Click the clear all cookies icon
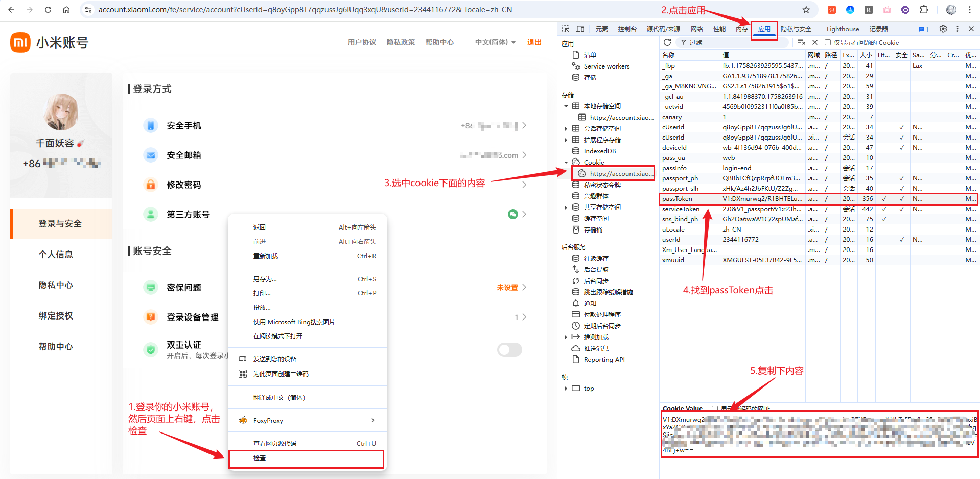This screenshot has height=479, width=980. (x=802, y=42)
